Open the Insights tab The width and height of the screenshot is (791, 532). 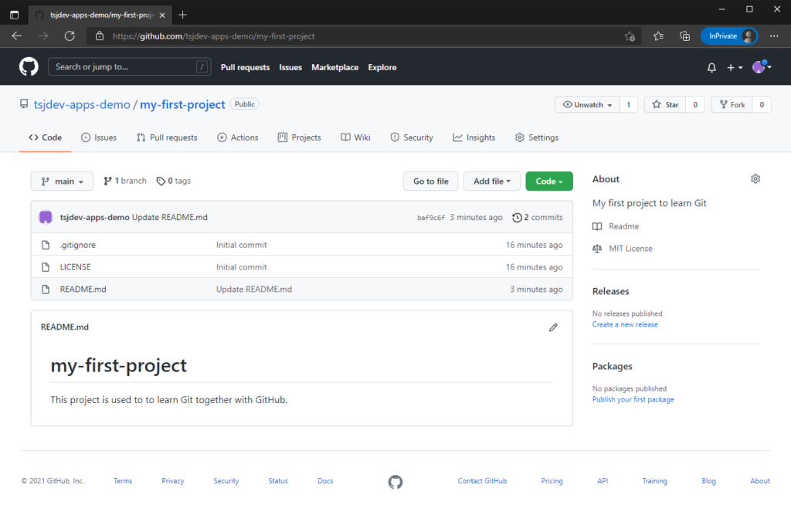[474, 137]
